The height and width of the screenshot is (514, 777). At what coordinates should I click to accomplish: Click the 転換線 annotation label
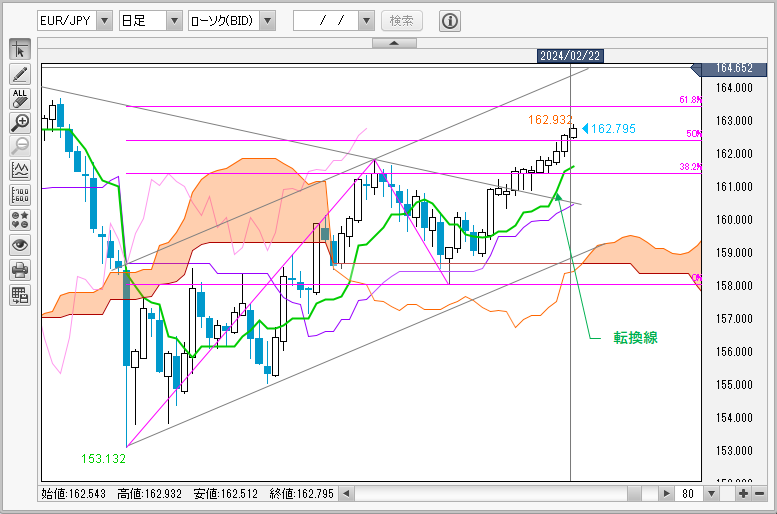point(636,338)
